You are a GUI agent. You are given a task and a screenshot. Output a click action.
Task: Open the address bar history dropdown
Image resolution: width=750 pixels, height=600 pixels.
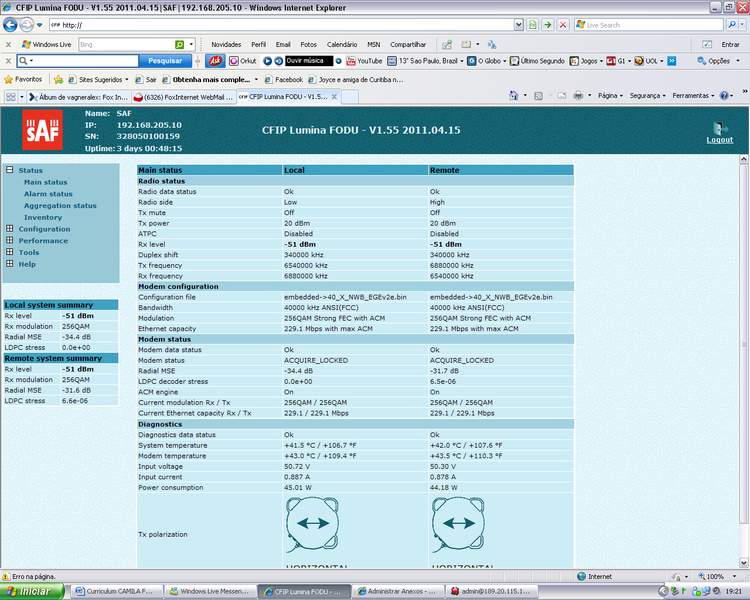(518, 24)
